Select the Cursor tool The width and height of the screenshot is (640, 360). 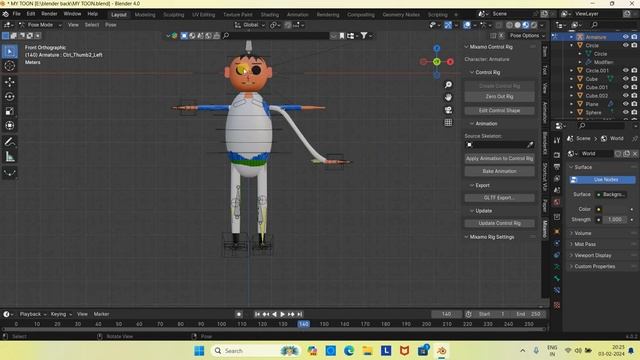coord(10,66)
